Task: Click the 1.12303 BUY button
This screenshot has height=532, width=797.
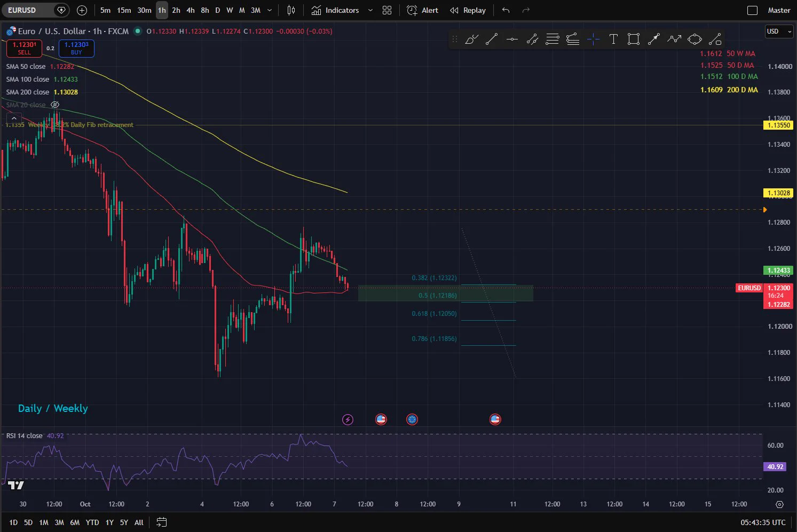Action: (76, 49)
